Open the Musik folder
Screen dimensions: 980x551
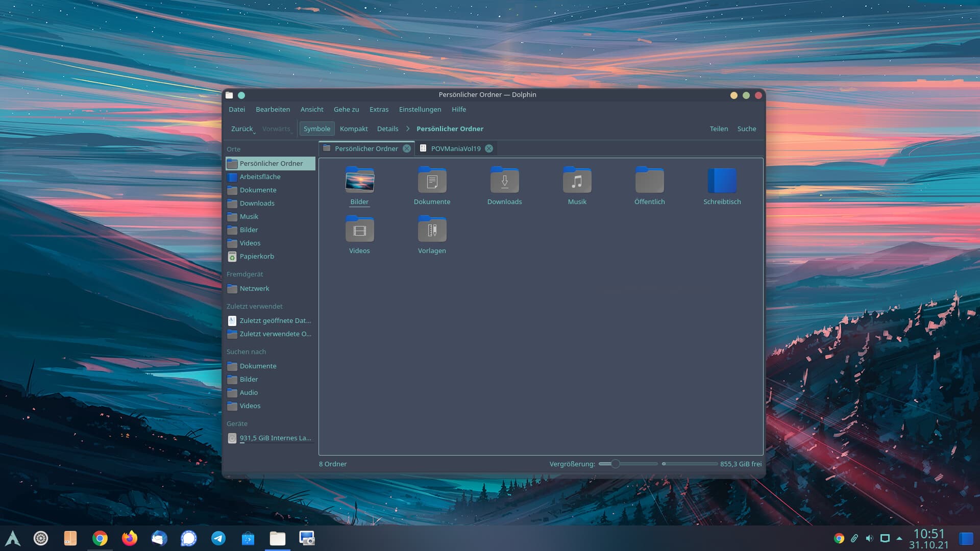pos(577,181)
